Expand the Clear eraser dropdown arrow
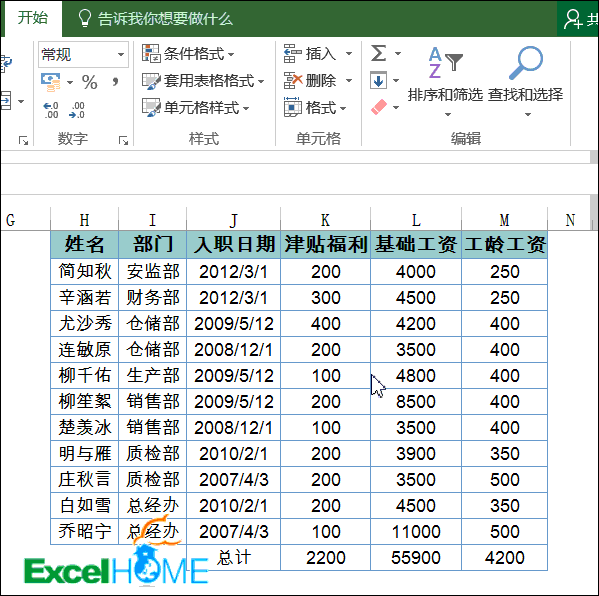The image size is (599, 596). coord(396,107)
